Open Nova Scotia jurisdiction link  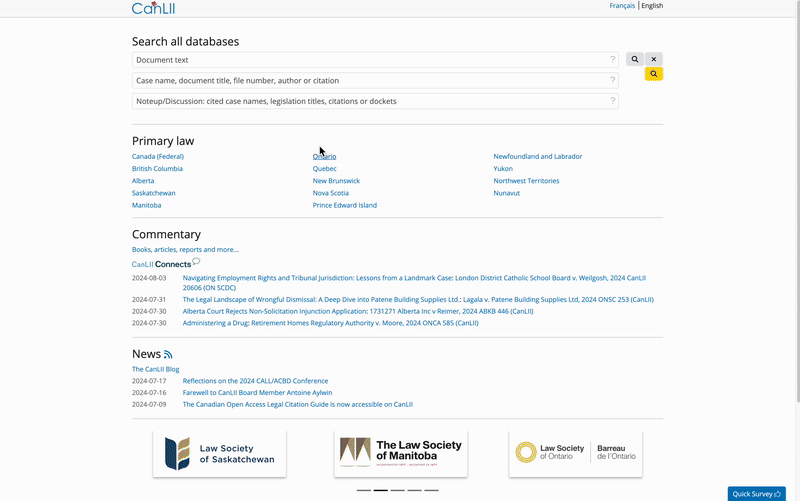pyautogui.click(x=331, y=193)
